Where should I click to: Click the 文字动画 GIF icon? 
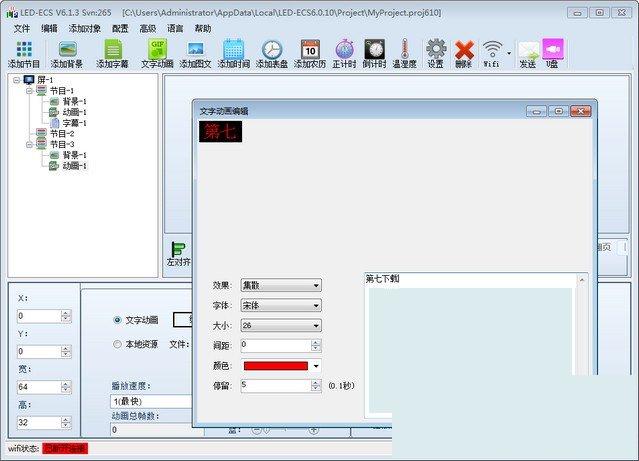pyautogui.click(x=157, y=50)
